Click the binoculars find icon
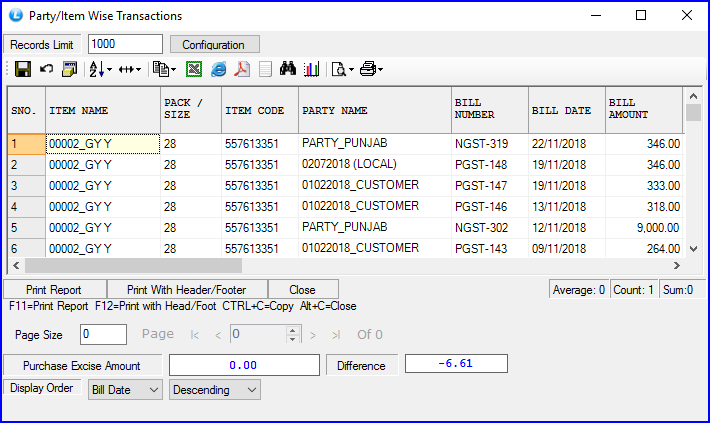The image size is (710, 423). [x=289, y=69]
